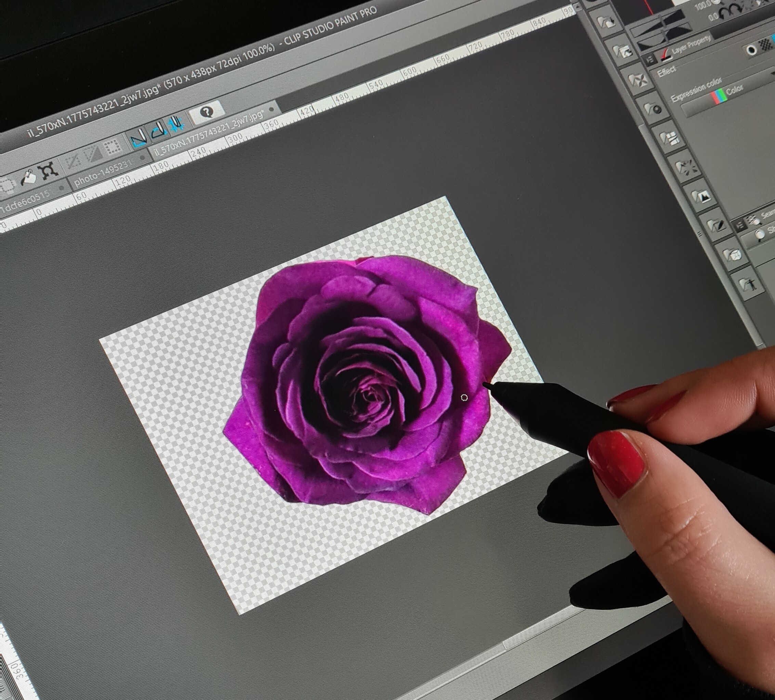Open the Layer Property panel menu icon
The height and width of the screenshot is (700, 775).
(650, 59)
